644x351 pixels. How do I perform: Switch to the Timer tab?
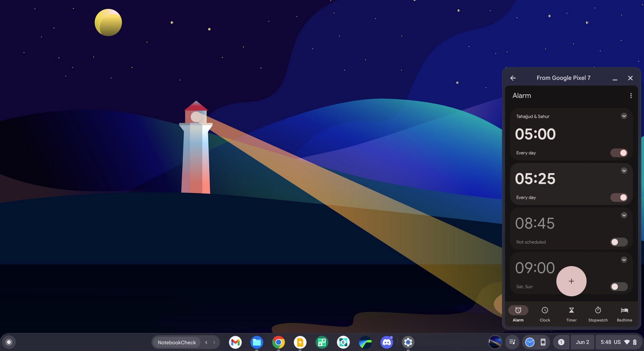click(571, 314)
